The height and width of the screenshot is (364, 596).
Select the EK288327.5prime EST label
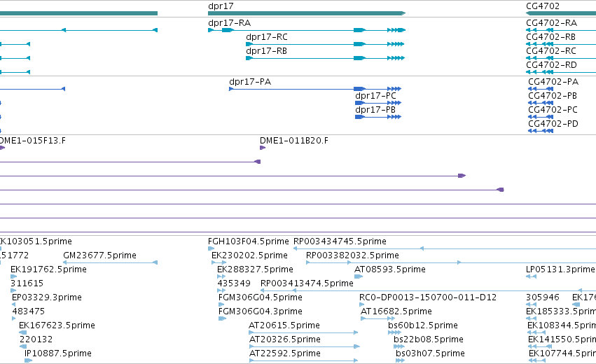click(255, 269)
